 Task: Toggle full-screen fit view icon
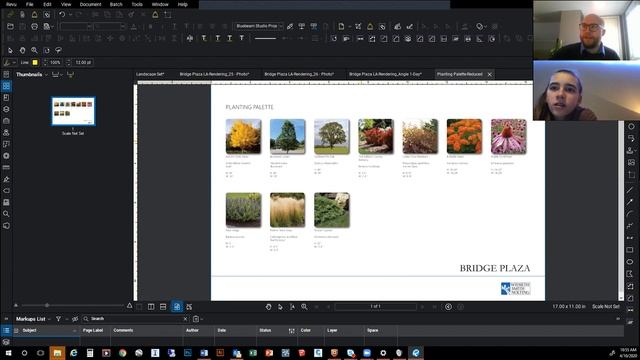click(189, 307)
